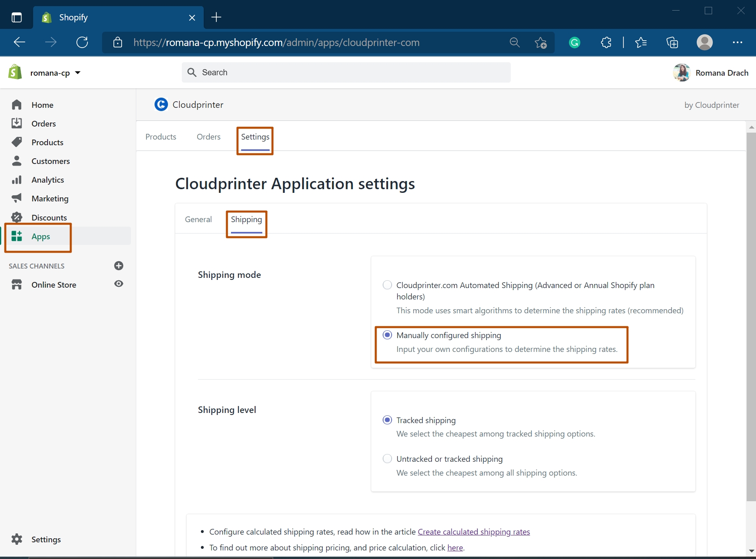Open the Collections icon
Viewport: 756px width, 559px height.
pyautogui.click(x=672, y=42)
